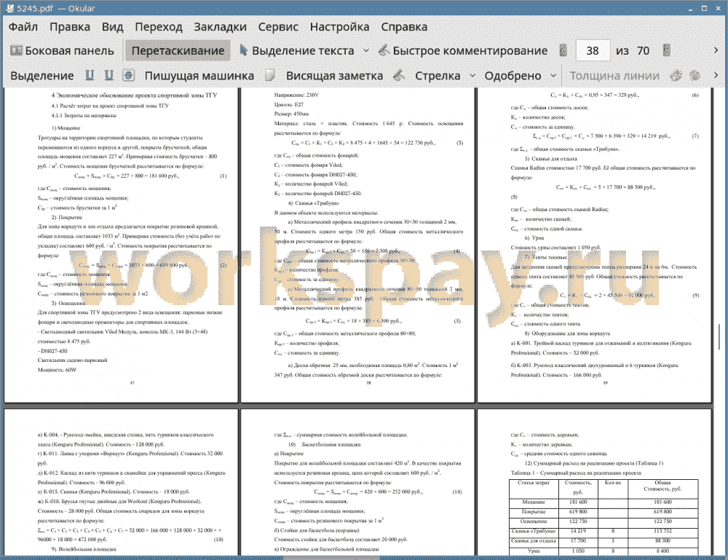Click the text 'Размер: 450мм'
The height and width of the screenshot is (560, 728).
pyautogui.click(x=291, y=114)
